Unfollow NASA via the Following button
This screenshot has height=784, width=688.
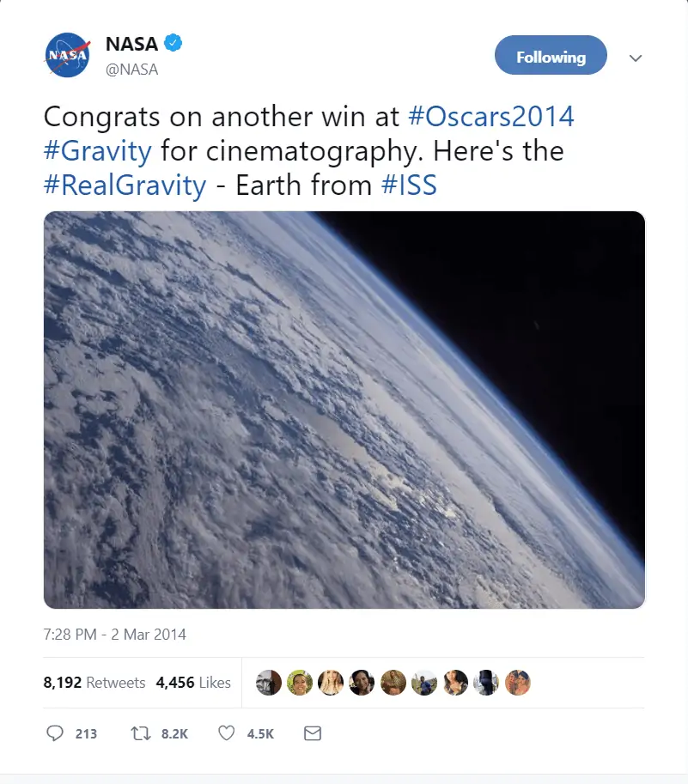pyautogui.click(x=551, y=55)
